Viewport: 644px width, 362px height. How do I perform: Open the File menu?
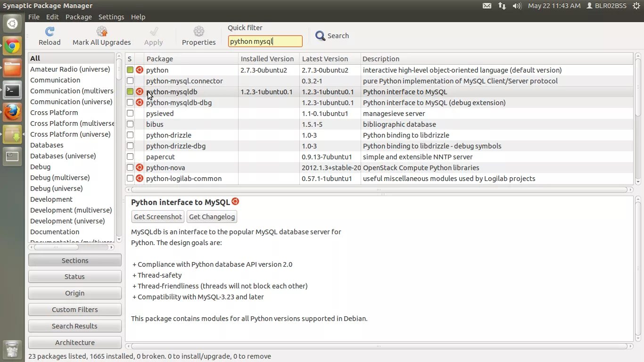click(34, 16)
